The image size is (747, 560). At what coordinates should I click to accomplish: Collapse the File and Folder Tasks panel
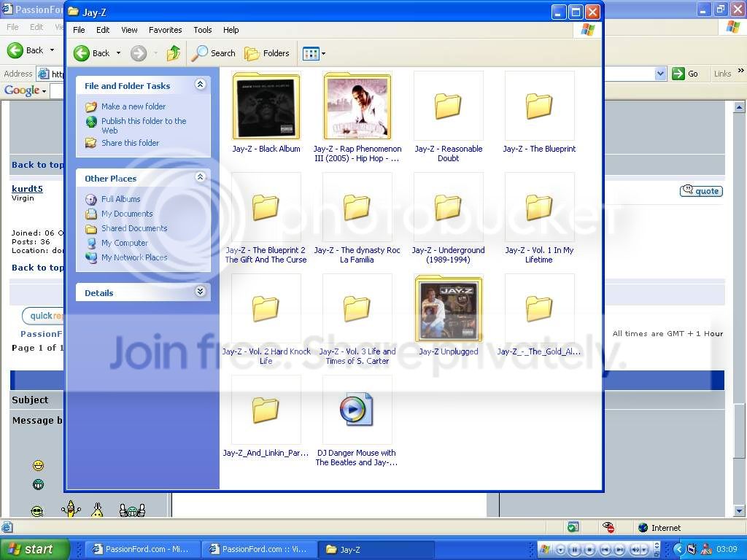[200, 85]
